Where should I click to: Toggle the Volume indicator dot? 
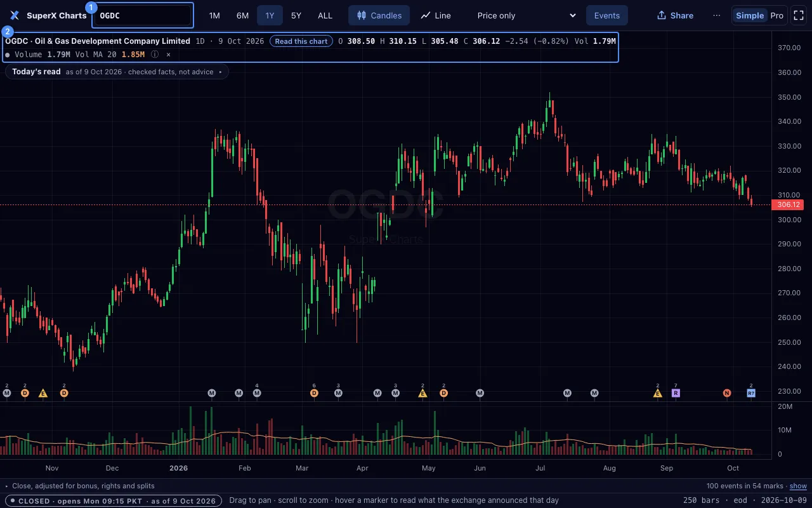coord(8,55)
